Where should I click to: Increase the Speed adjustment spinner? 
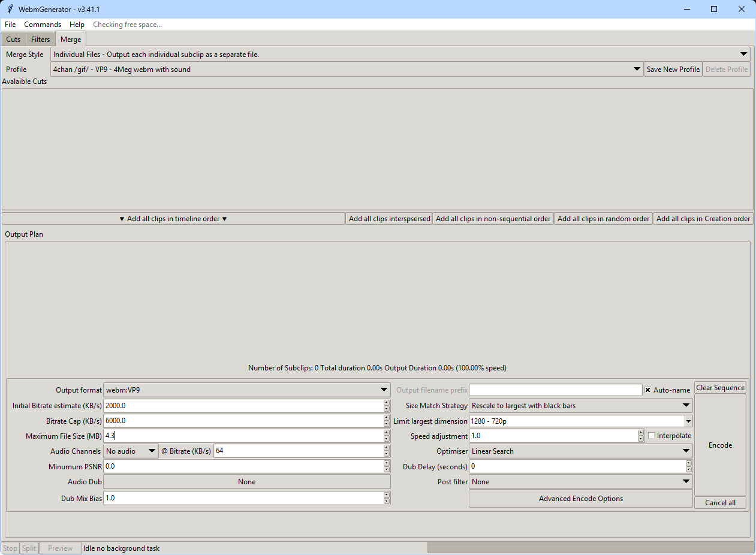(x=641, y=433)
